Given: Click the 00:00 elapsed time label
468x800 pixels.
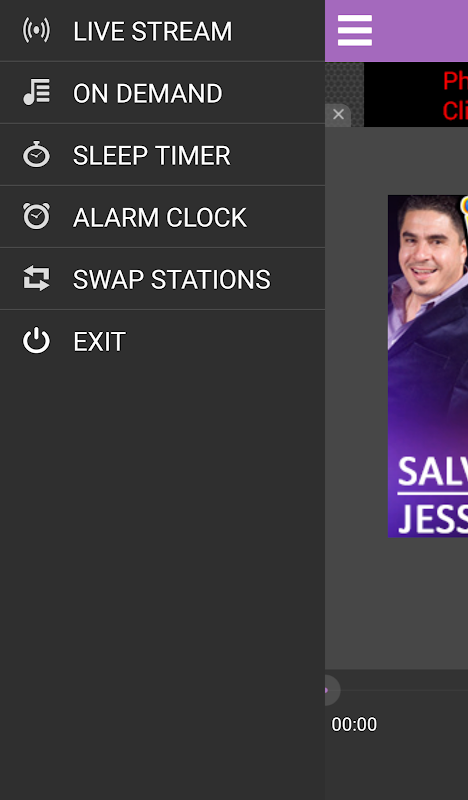Looking at the screenshot, I should click(354, 724).
